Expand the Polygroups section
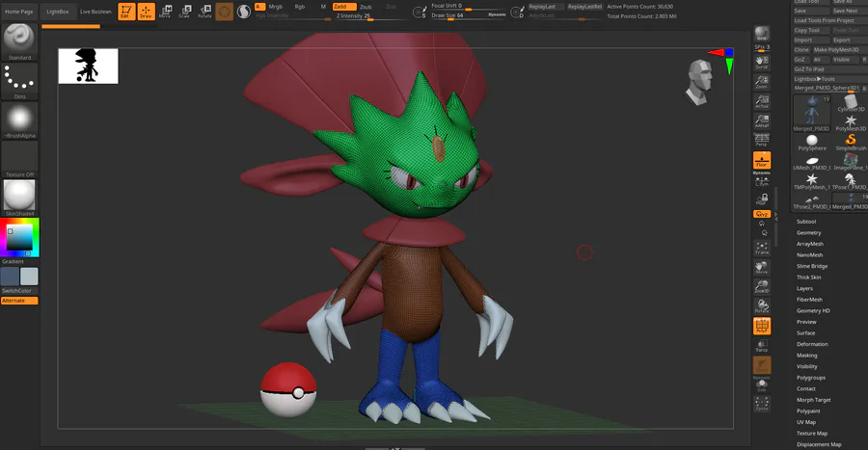The image size is (868, 450). point(810,378)
